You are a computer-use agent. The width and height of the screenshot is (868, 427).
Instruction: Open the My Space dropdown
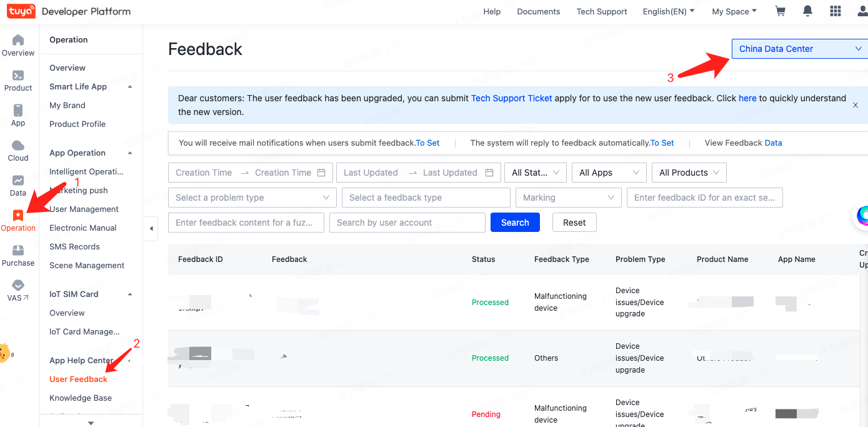[x=734, y=11]
